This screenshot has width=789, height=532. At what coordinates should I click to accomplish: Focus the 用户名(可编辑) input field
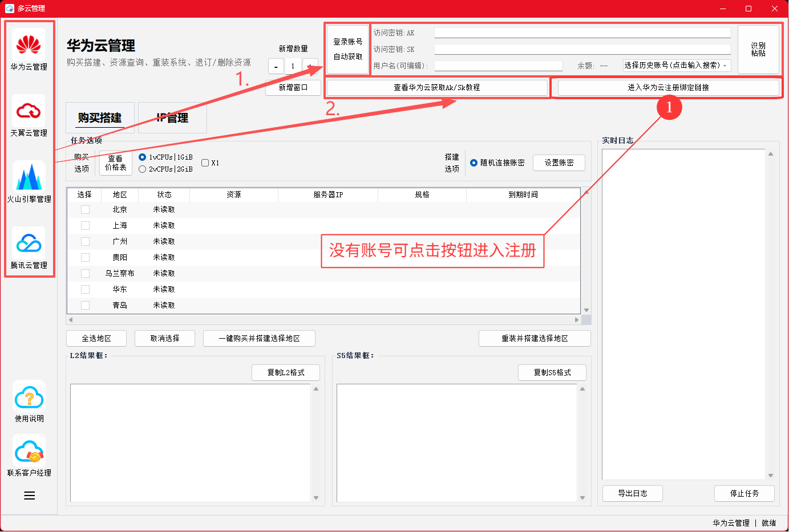499,66
